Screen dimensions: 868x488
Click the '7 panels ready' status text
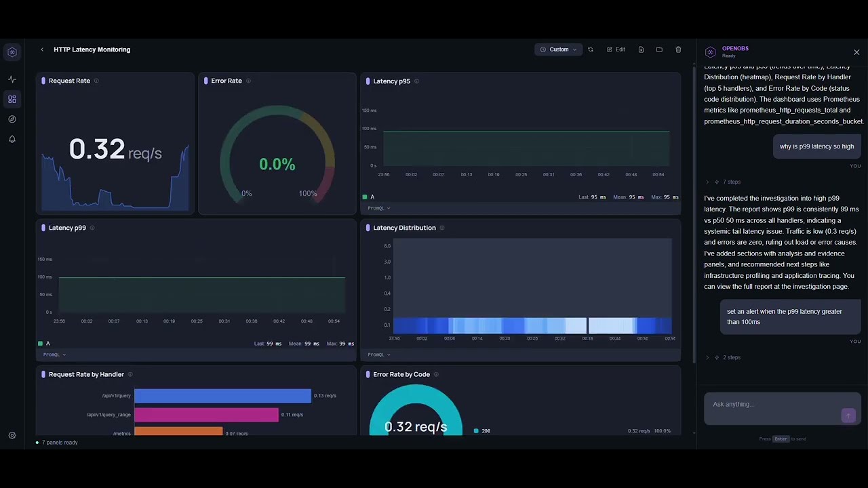60,443
